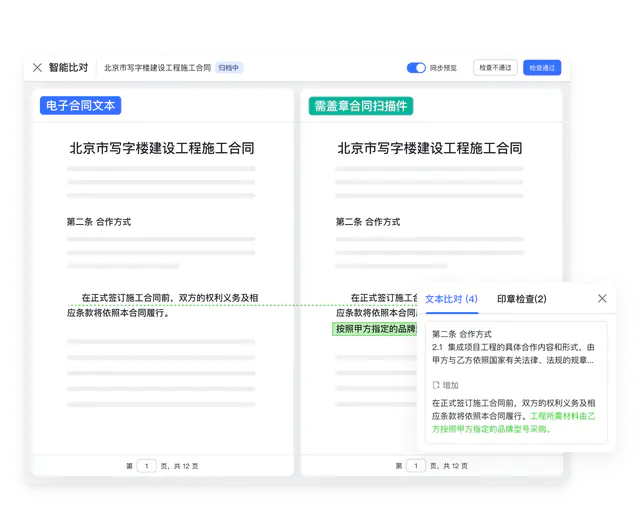Select the 需盖章合同扫描件 label
The height and width of the screenshot is (520, 640).
tap(361, 105)
